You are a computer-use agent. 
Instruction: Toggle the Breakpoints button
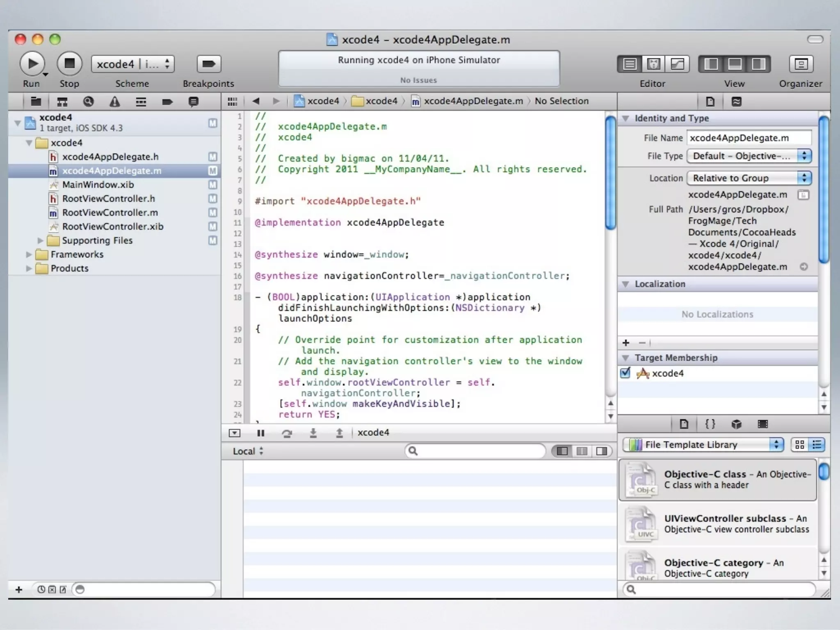(209, 64)
